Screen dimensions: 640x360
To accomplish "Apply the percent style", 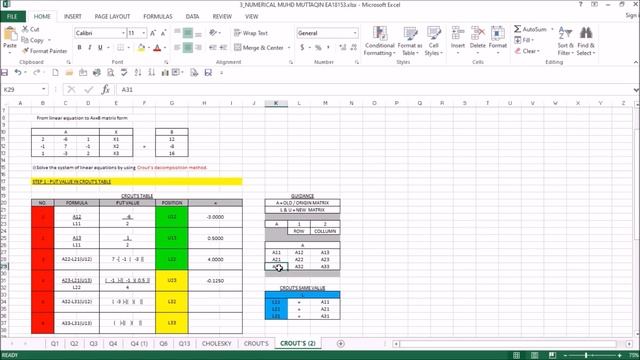I will [x=318, y=48].
